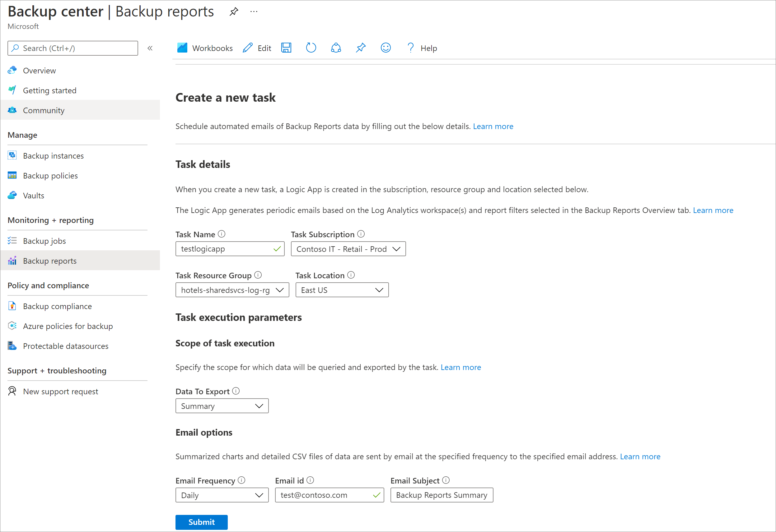This screenshot has height=532, width=776.
Task: Expand the Data To Export dropdown
Action: point(222,406)
